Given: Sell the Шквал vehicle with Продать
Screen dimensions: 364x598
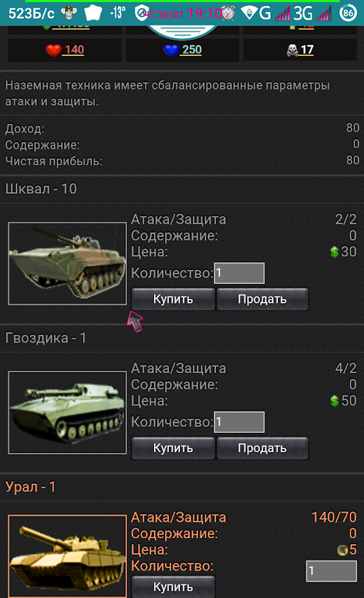Looking at the screenshot, I should pyautogui.click(x=262, y=299).
